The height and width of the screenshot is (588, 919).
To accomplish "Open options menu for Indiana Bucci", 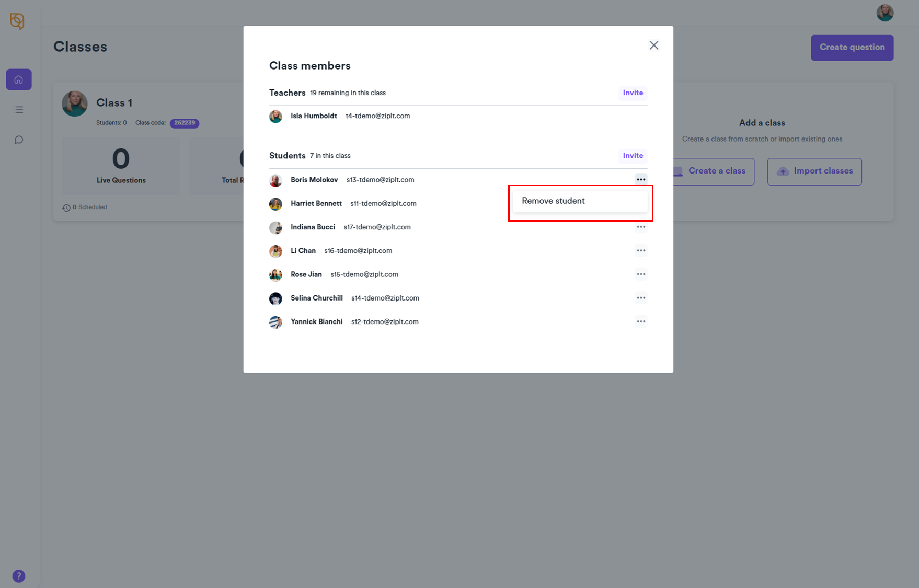I will click(x=641, y=227).
